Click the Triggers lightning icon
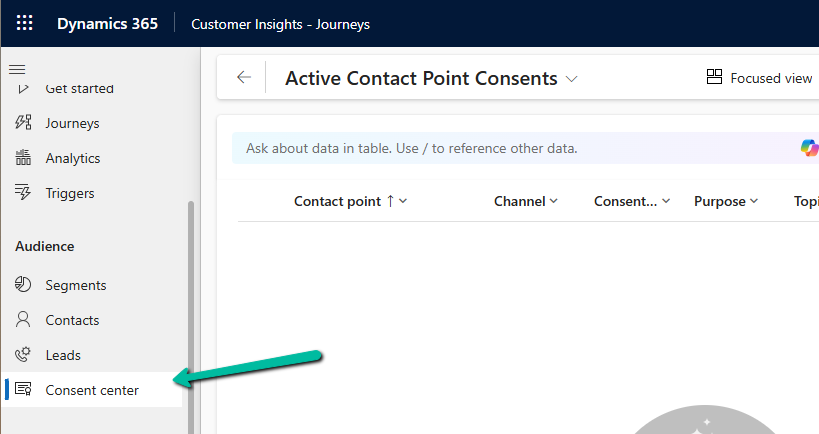Viewport: 819px width, 434px height. [x=23, y=192]
